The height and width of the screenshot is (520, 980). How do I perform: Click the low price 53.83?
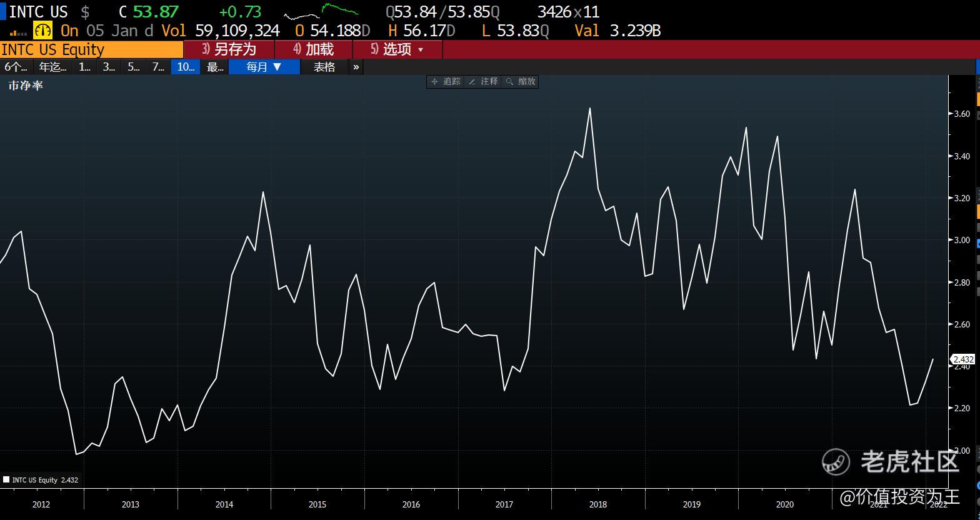[x=519, y=31]
